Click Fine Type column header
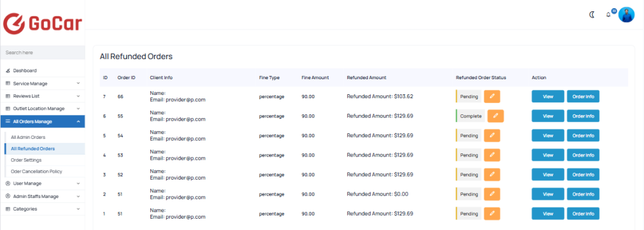644x230 pixels. tap(269, 78)
